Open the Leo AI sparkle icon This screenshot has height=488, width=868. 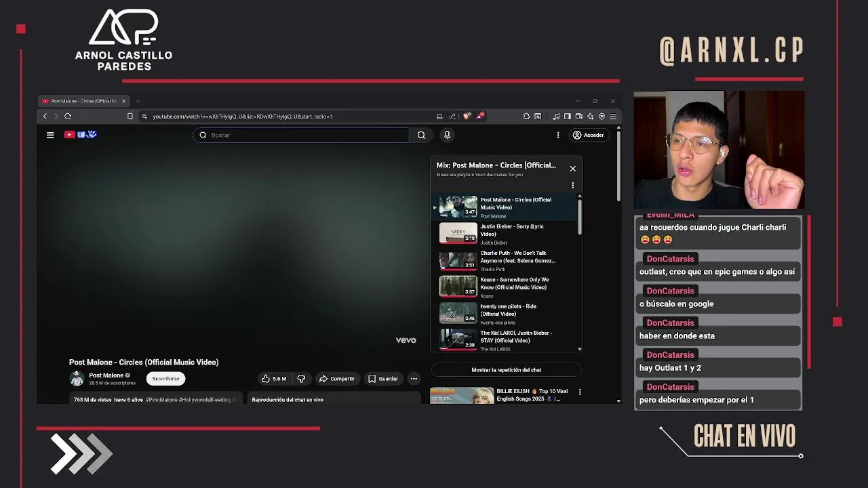click(x=591, y=117)
